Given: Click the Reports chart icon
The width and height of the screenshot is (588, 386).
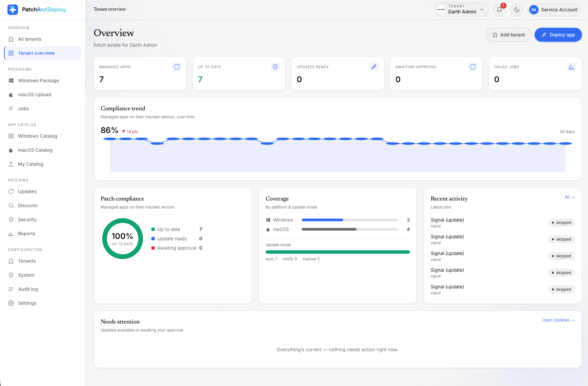Looking at the screenshot, I should coord(11,234).
